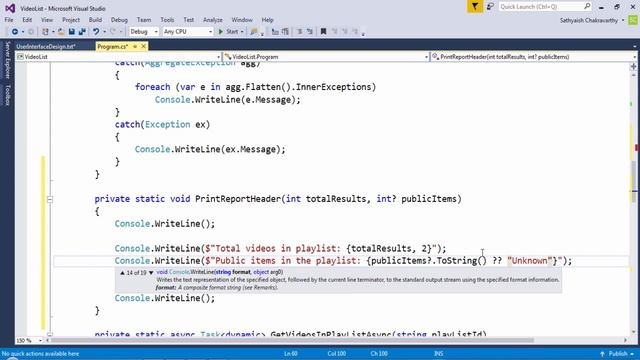This screenshot has height=360, width=640.
Task: Save the current file with Save icon
Action: point(71,31)
